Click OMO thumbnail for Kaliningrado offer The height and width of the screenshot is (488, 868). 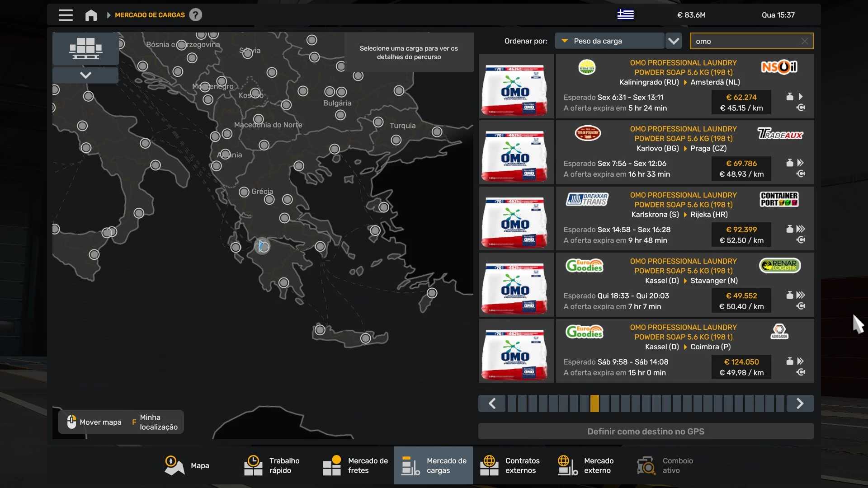coord(516,86)
